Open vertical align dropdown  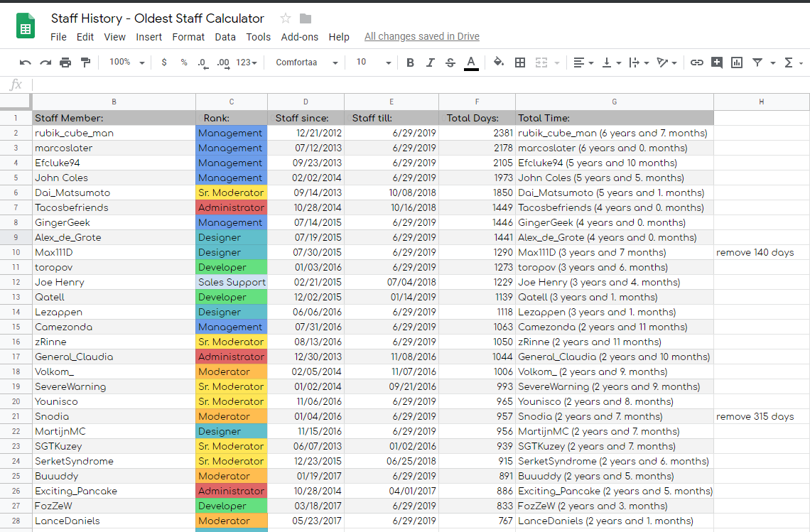coord(611,63)
